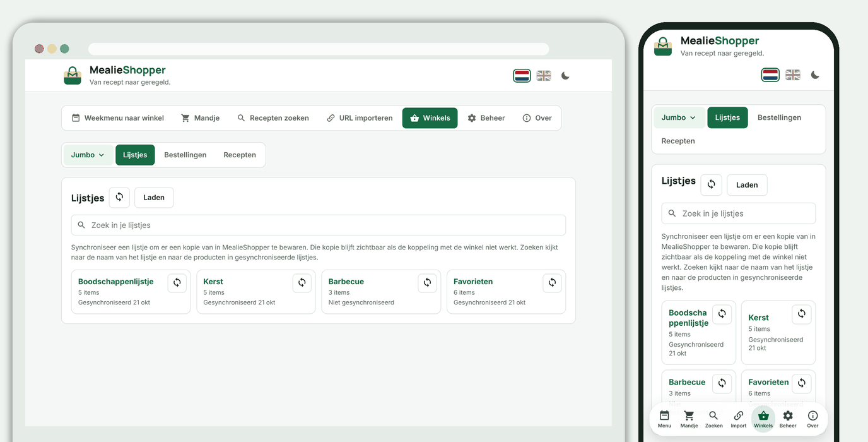The height and width of the screenshot is (442, 868).
Task: Sync the Favorieten list card on desktop
Action: pyautogui.click(x=553, y=282)
